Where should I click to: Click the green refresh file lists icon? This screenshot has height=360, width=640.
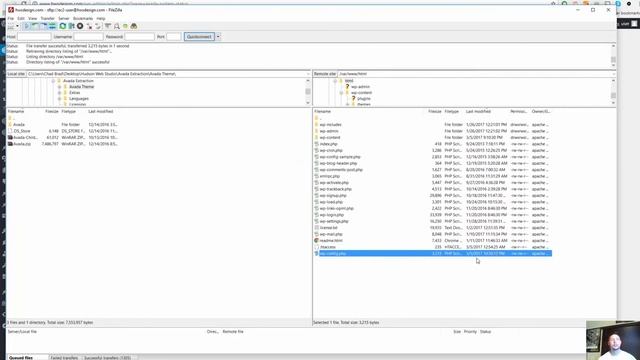[62, 26]
